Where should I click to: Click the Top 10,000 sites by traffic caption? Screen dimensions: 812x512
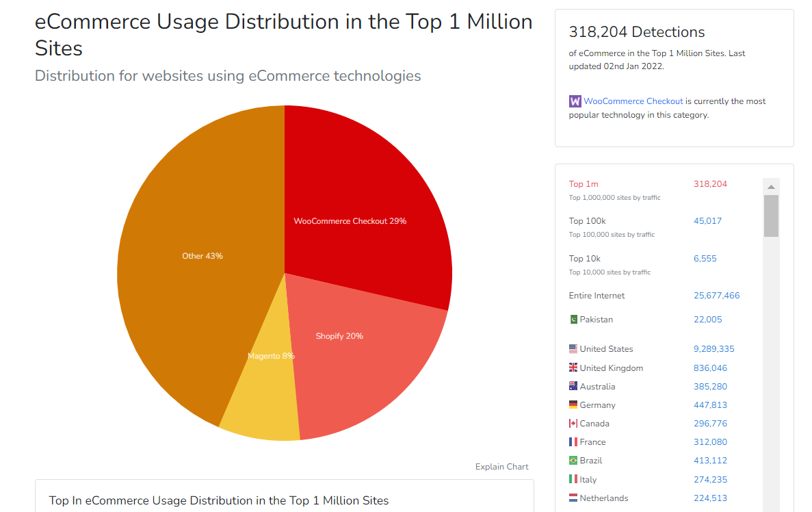[610, 272]
